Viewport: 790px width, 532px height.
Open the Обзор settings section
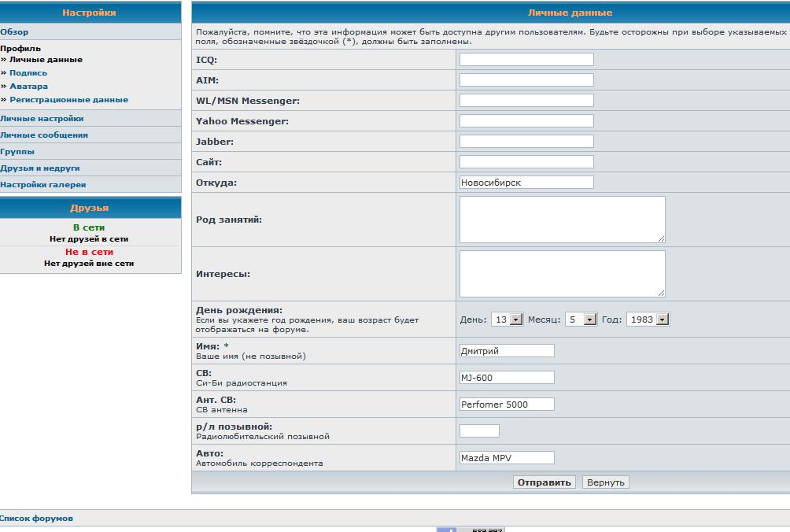click(14, 32)
